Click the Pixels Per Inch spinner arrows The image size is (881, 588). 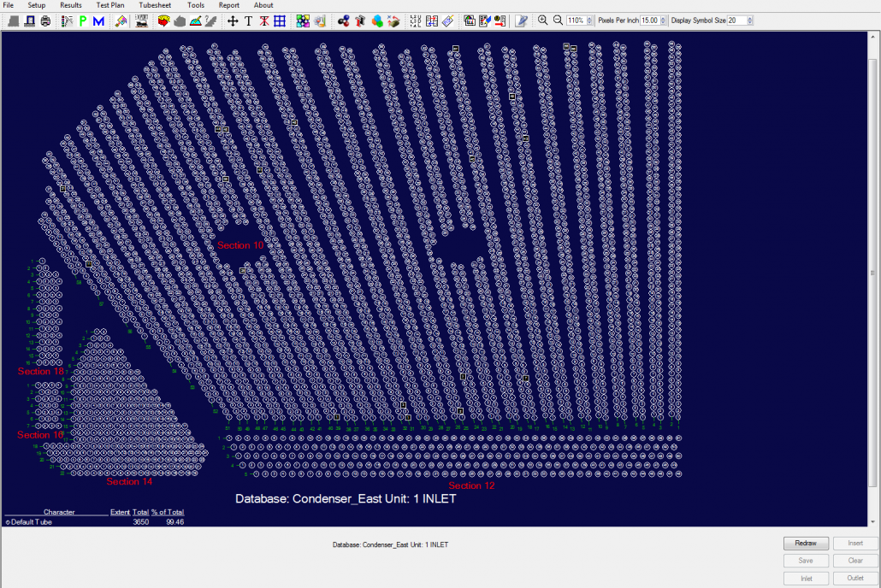coord(664,21)
